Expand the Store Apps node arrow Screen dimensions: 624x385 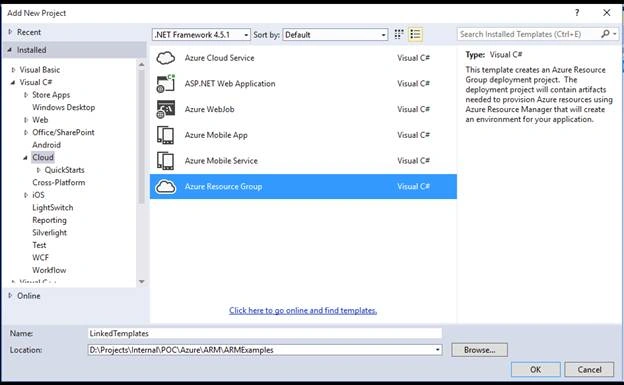[26, 95]
